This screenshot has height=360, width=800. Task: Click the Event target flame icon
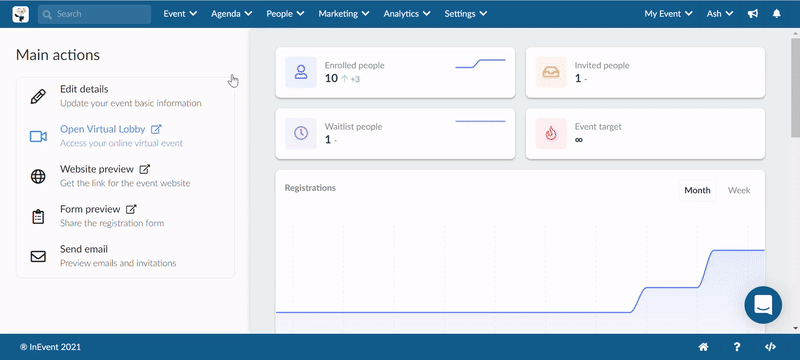(x=551, y=134)
